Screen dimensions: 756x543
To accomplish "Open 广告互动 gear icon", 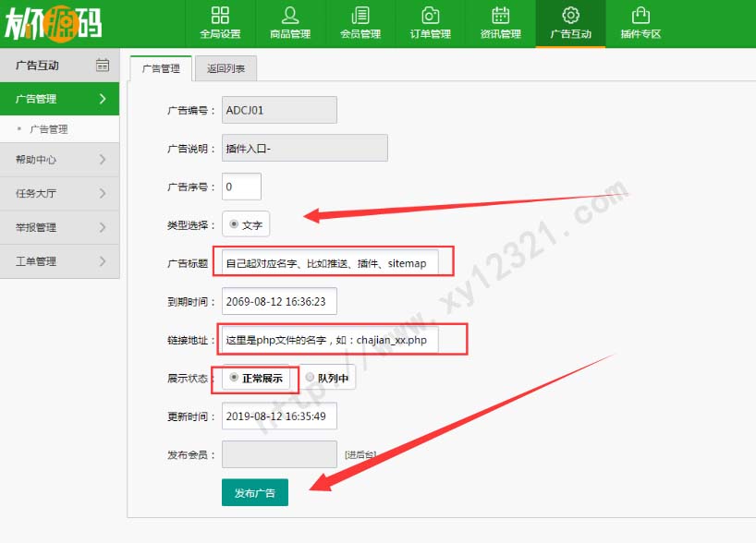I will pos(570,16).
